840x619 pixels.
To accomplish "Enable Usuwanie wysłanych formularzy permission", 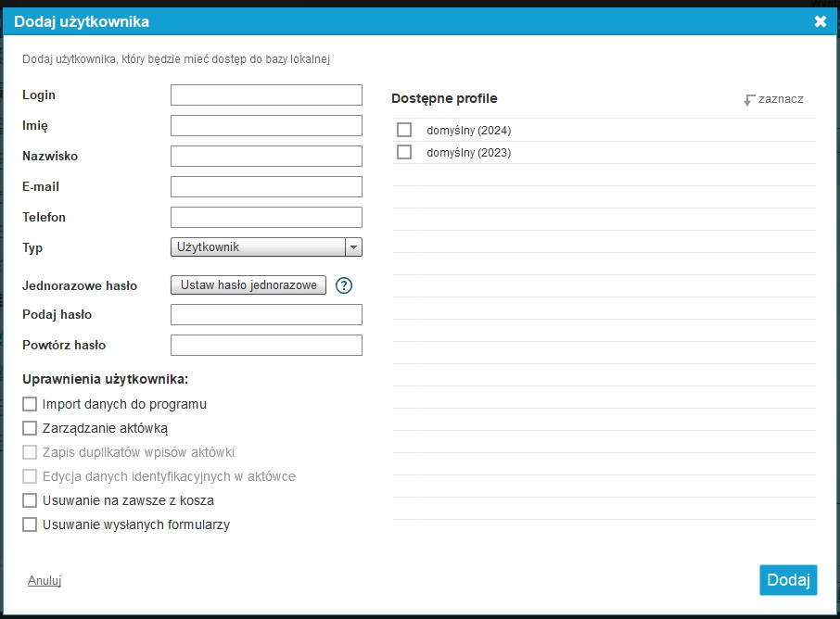I will tap(30, 524).
